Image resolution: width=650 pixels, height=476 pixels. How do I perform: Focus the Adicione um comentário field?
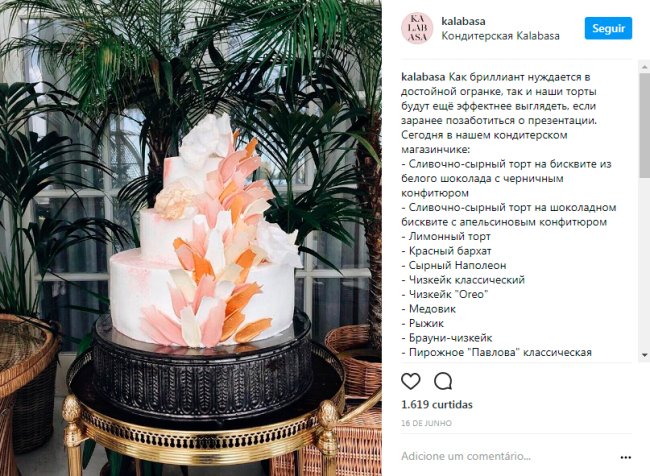507,457
